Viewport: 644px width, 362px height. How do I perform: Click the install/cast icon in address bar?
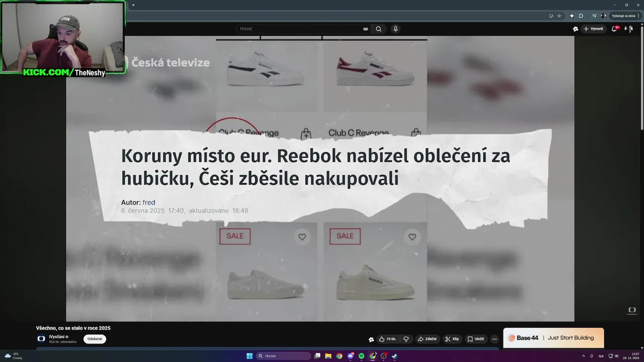(551, 16)
